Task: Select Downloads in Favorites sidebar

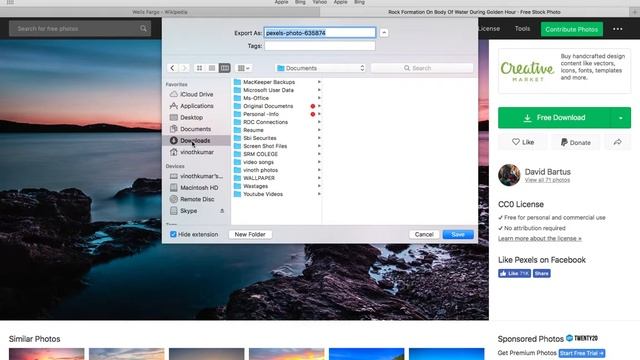Action: (196, 140)
